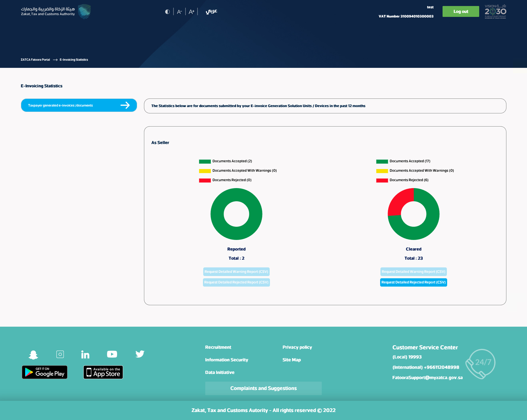
Task: Open the Privacy policy link
Action: click(297, 347)
